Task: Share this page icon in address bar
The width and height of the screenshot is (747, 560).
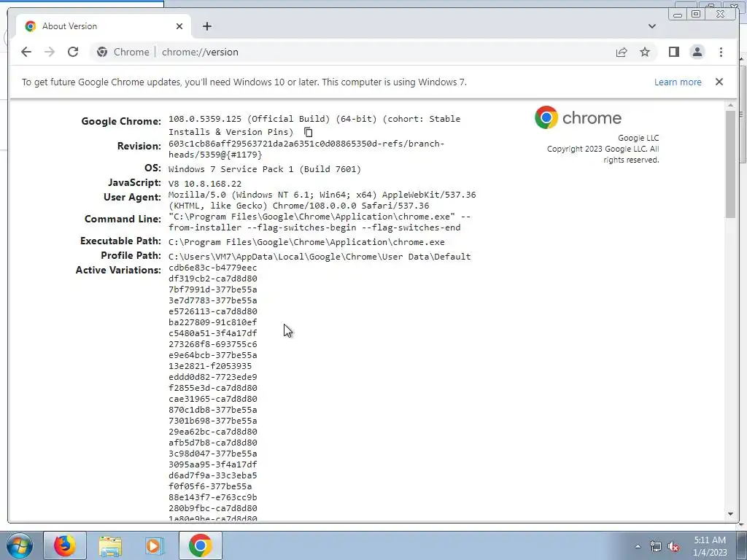Action: click(622, 52)
